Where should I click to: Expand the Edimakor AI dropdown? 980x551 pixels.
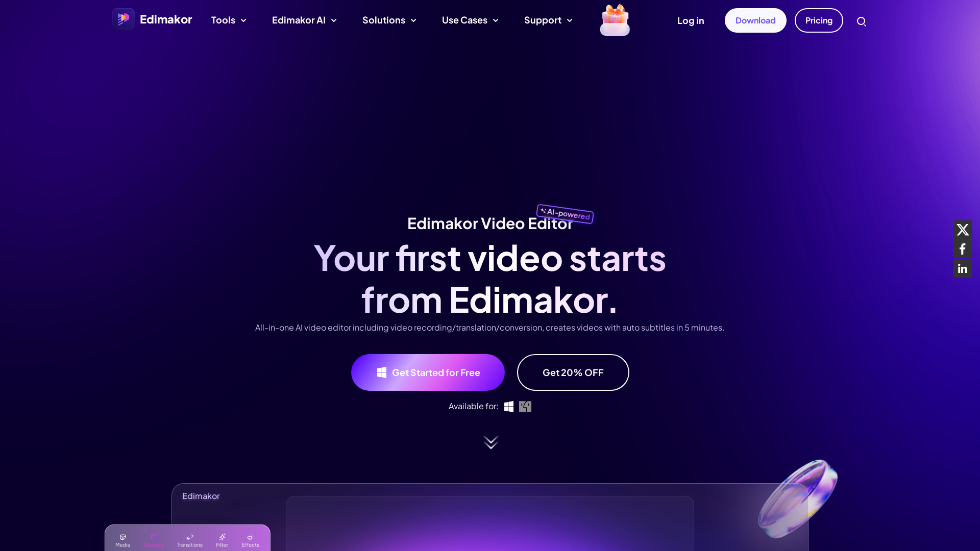pos(304,20)
